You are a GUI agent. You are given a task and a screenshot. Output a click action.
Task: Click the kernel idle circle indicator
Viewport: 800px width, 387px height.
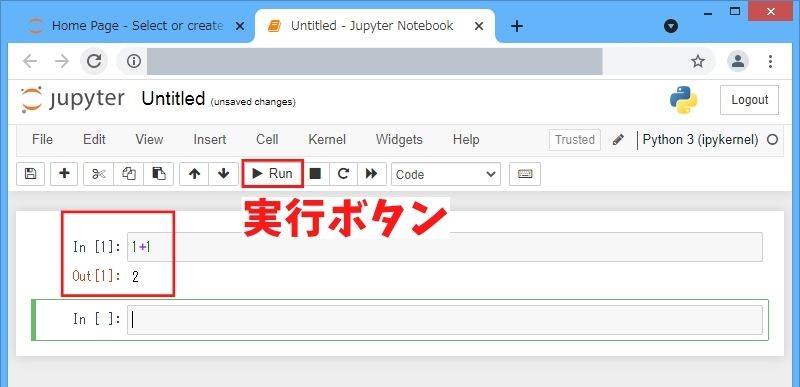point(772,139)
